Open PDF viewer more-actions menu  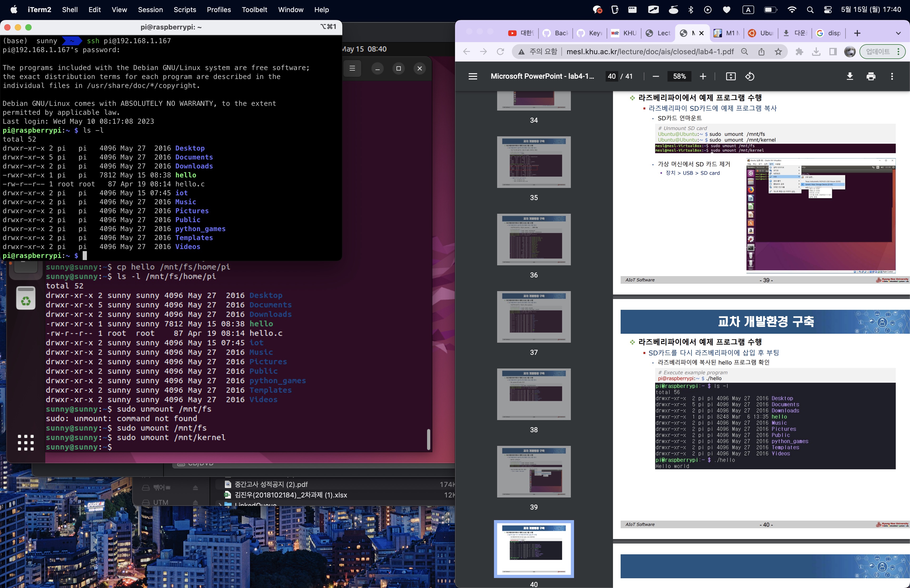click(892, 76)
